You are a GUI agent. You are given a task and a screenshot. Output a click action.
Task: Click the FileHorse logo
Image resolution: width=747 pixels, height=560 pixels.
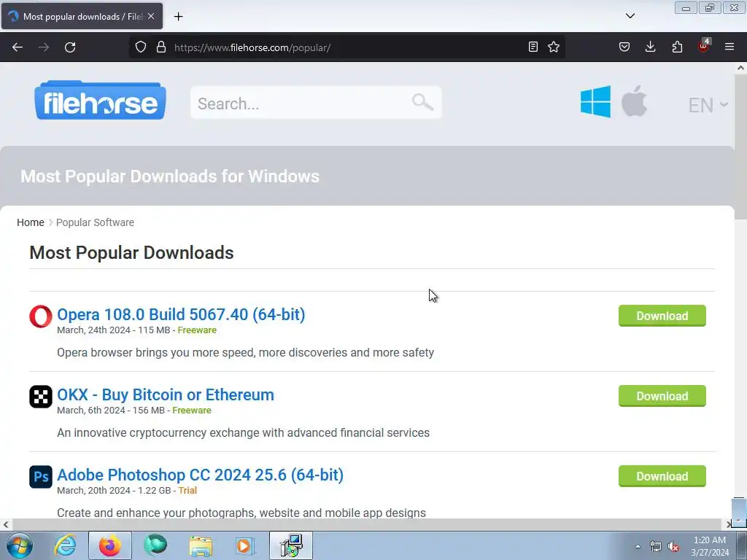100,101
